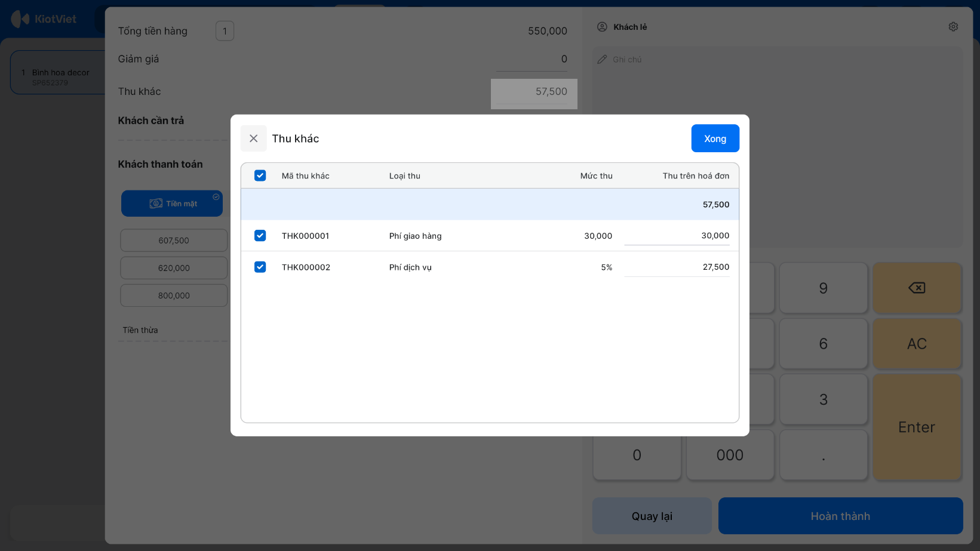The image size is (980, 551).
Task: Click the backspace key on the numpad
Action: click(917, 288)
